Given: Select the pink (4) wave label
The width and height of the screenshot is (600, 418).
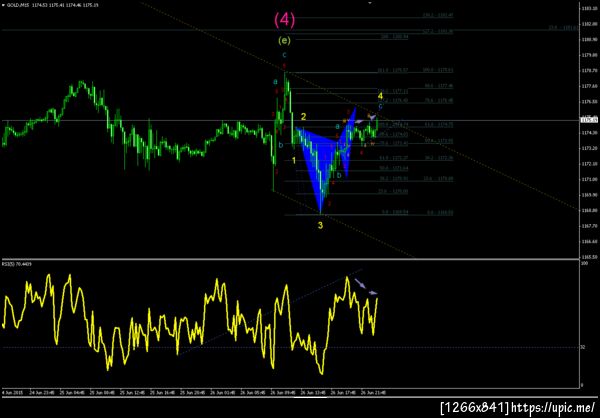Looking at the screenshot, I should click(x=285, y=20).
